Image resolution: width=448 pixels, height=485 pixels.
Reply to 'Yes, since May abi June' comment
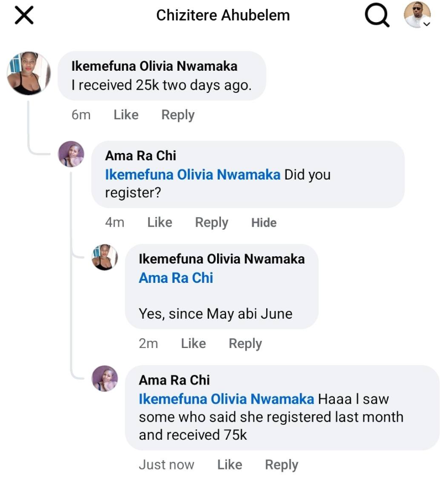pos(245,344)
